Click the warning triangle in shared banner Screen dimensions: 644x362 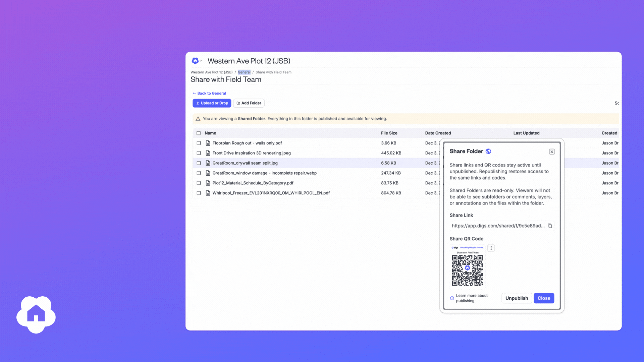pos(198,119)
